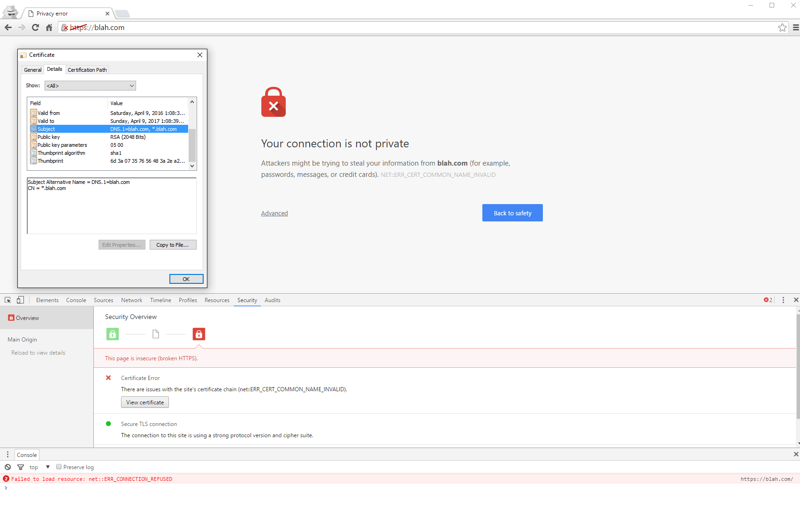Activate the DevTools inspect element icon
Image resolution: width=800 pixels, height=532 pixels.
coord(8,300)
